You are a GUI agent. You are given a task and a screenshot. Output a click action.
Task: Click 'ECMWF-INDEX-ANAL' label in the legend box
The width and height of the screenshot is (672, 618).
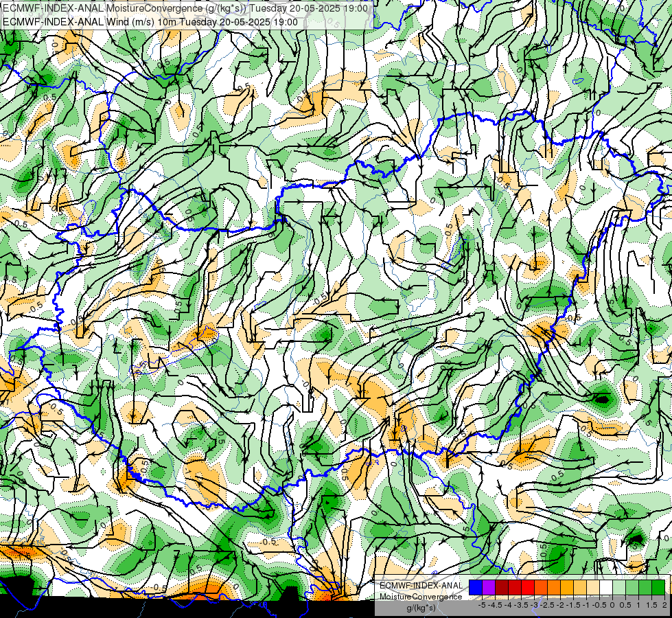(x=421, y=586)
